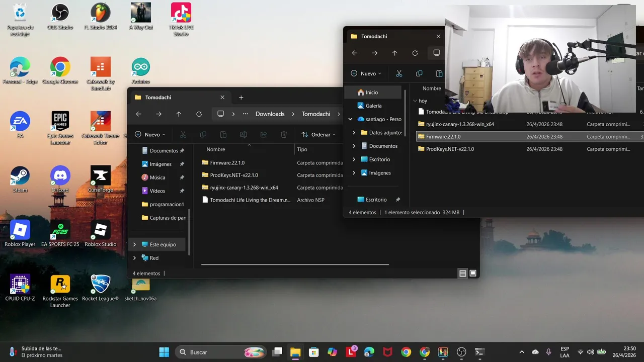644x362 pixels.
Task: Select ryujinx-canary-1.3.268-win_x64 in rear window
Action: 460,124
